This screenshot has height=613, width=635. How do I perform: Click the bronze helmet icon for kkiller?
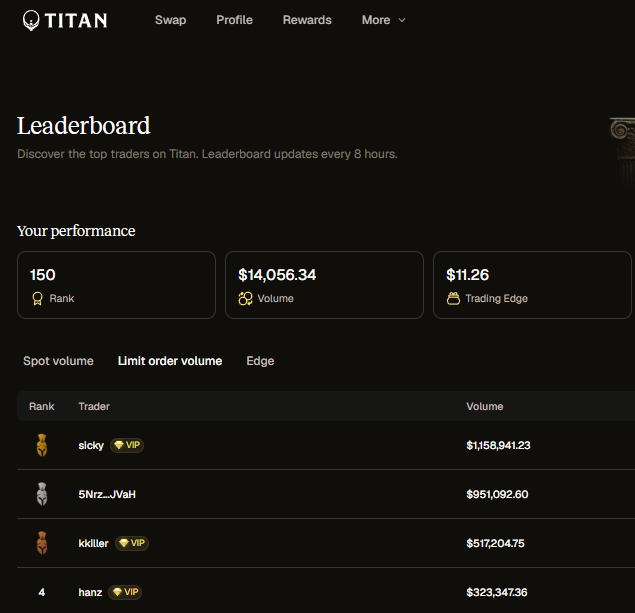point(42,543)
